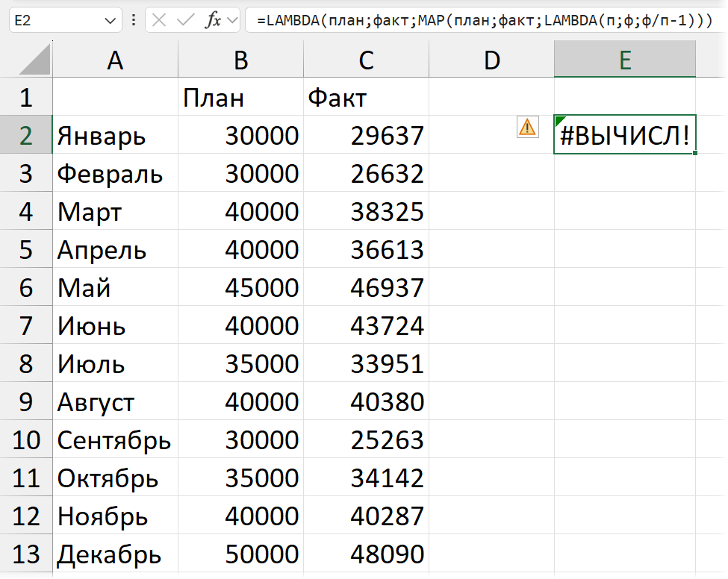Click the fact value 26632
Image resolution: width=728 pixels, height=579 pixels.
(366, 172)
